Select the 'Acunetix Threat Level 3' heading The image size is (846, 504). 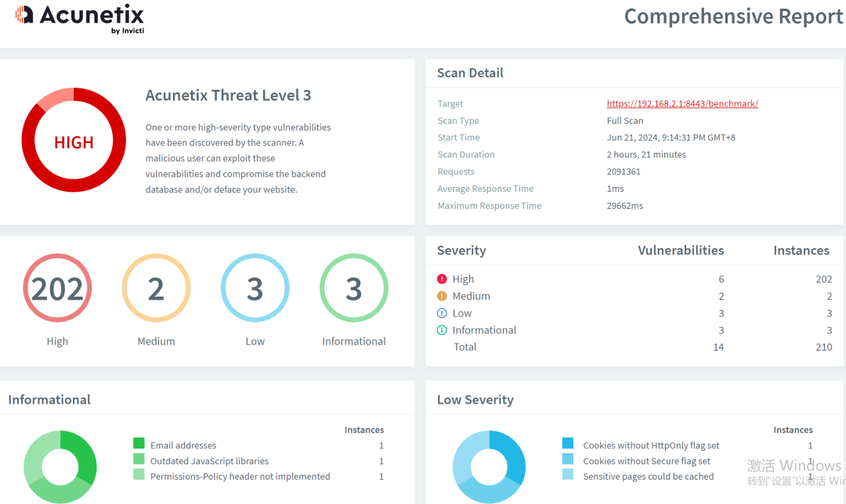tap(228, 95)
